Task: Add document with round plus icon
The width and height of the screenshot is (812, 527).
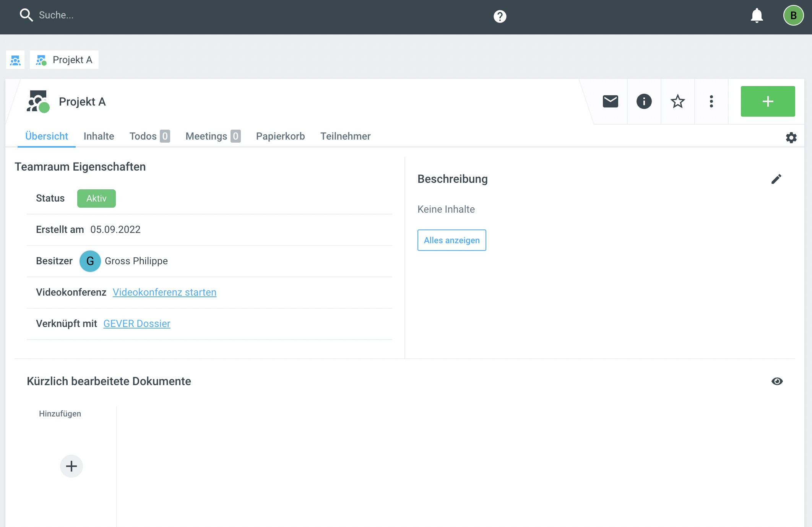Action: click(71, 466)
